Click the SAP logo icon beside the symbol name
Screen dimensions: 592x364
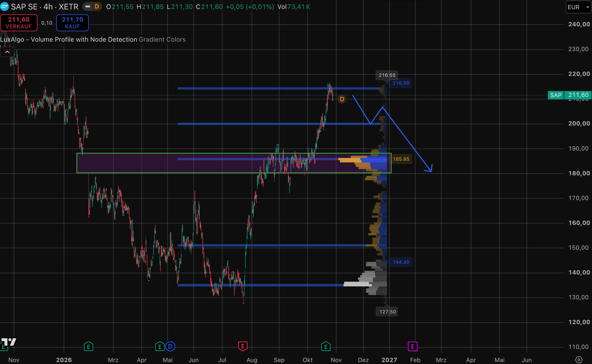coord(4,7)
